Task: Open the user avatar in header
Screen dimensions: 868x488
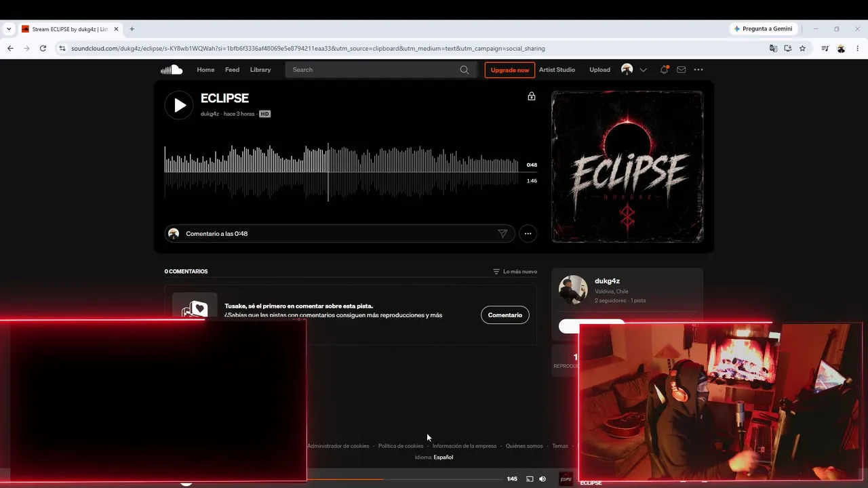Action: pyautogui.click(x=627, y=70)
